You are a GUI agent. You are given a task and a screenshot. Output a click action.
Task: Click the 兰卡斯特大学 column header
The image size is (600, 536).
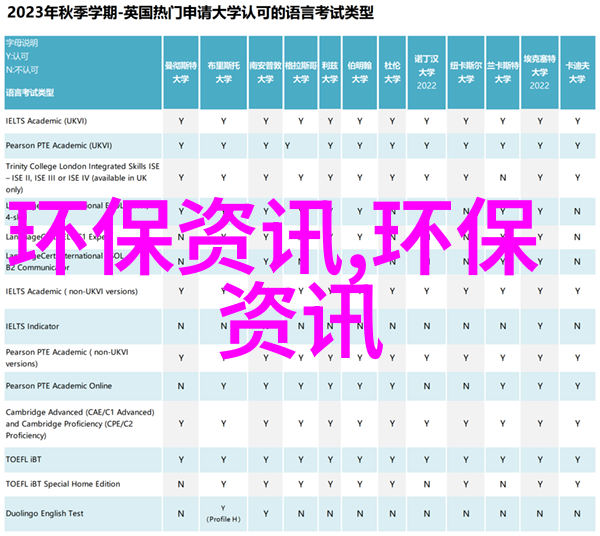click(502, 72)
